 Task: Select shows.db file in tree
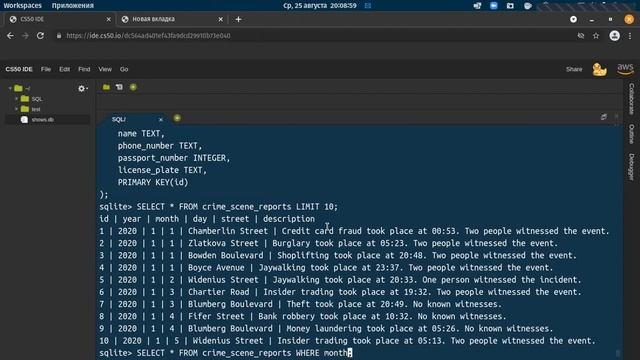pos(43,120)
